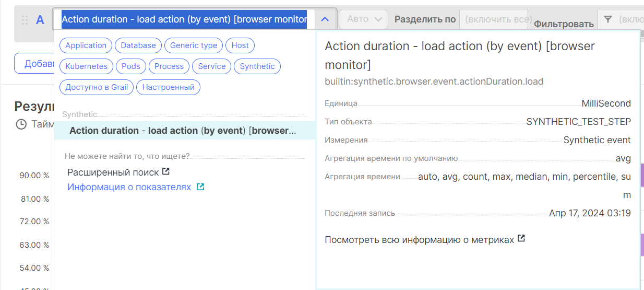Toggle the Database filter chip
This screenshot has width=644, height=290.
(x=138, y=45)
